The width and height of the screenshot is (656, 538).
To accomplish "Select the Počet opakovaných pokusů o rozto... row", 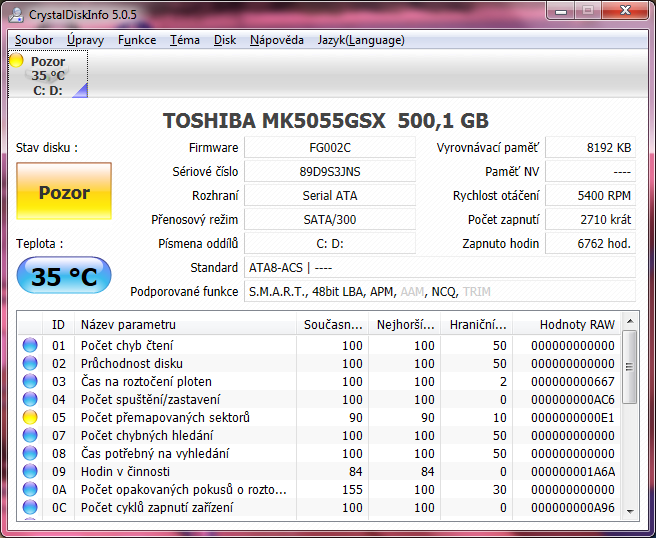I will pyautogui.click(x=319, y=489).
